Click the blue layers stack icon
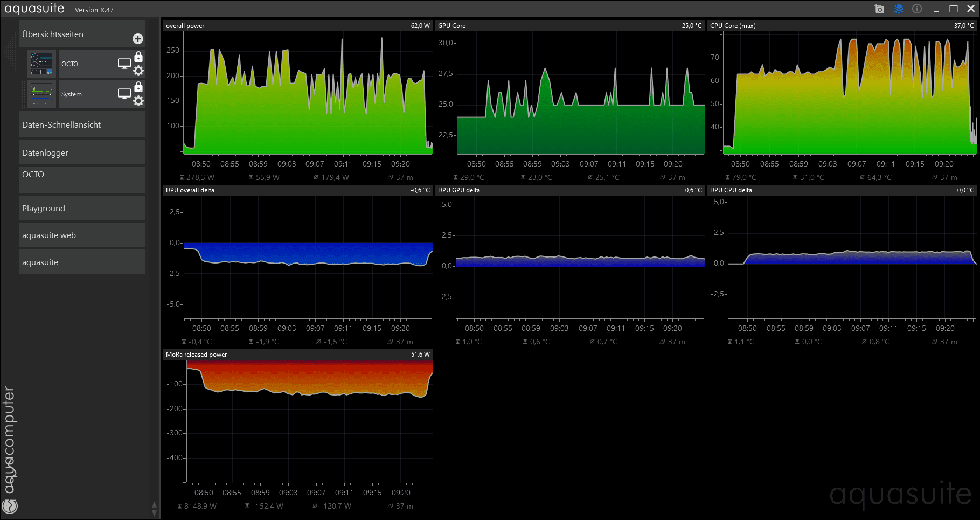Screen dimensions: 980x520 coord(899,9)
